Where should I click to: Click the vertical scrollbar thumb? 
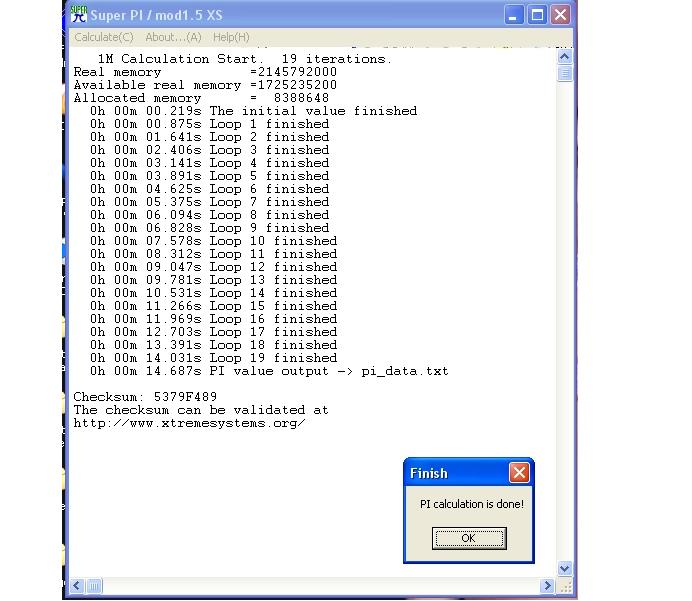click(564, 73)
